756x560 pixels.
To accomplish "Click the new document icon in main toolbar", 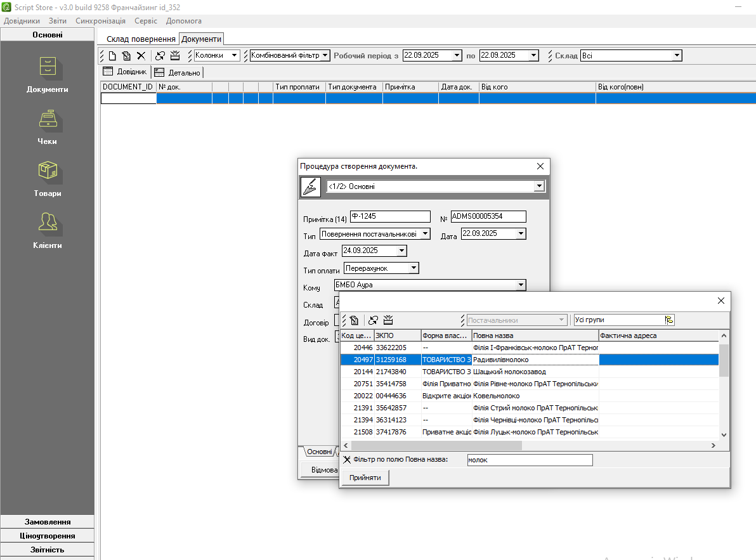I will [112, 56].
